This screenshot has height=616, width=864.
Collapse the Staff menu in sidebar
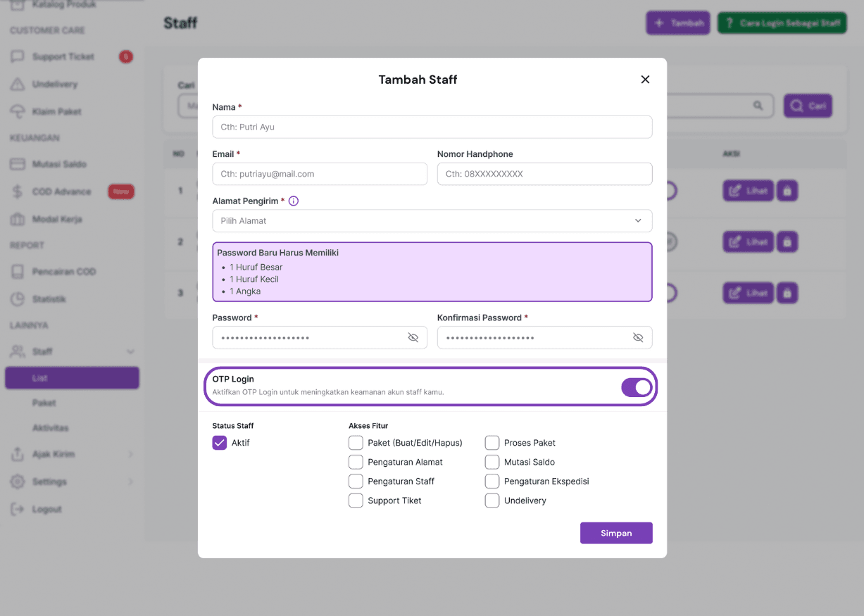130,351
